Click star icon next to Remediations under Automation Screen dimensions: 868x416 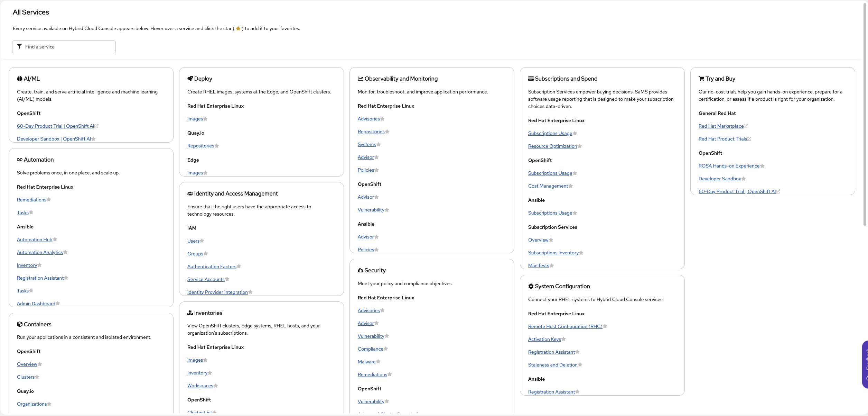(49, 200)
